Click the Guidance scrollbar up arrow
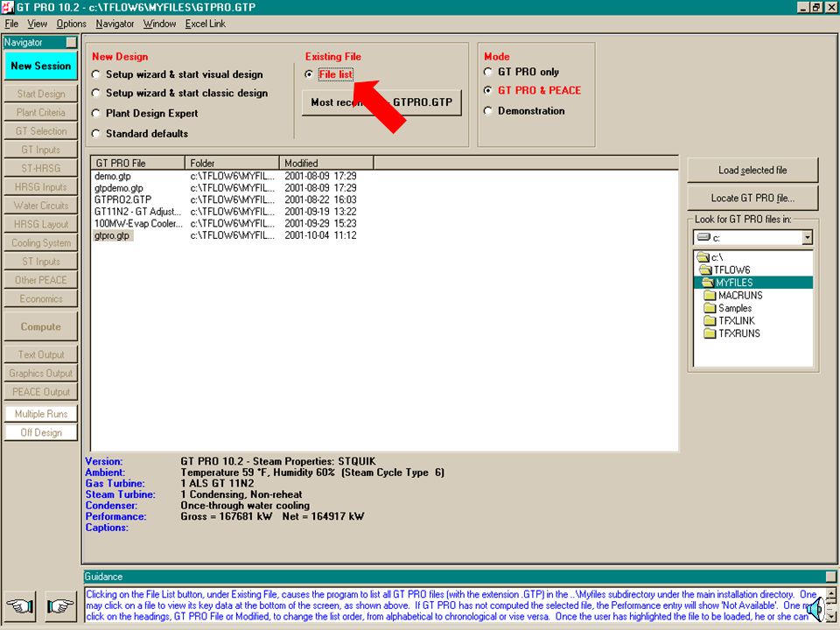The height and width of the screenshot is (630, 840). 831,593
